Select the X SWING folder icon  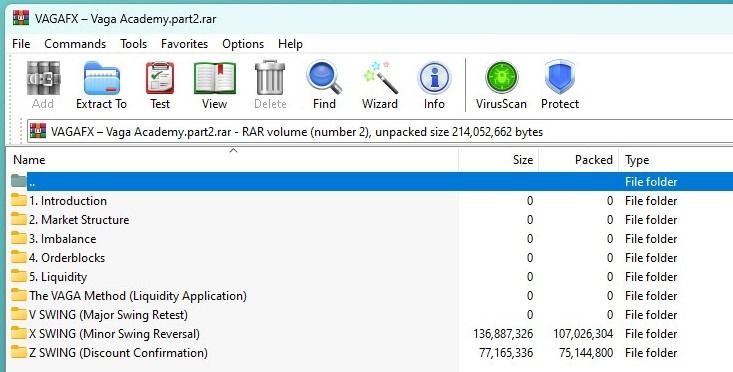coord(19,334)
